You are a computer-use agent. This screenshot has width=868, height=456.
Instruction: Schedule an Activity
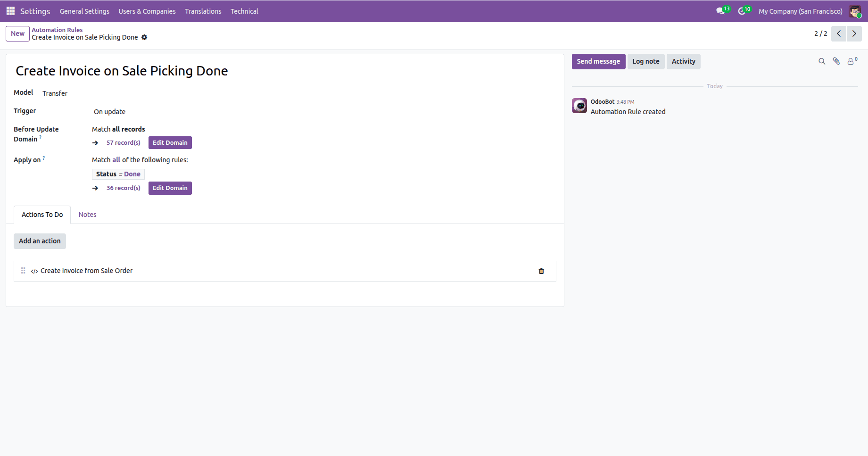pyautogui.click(x=683, y=61)
